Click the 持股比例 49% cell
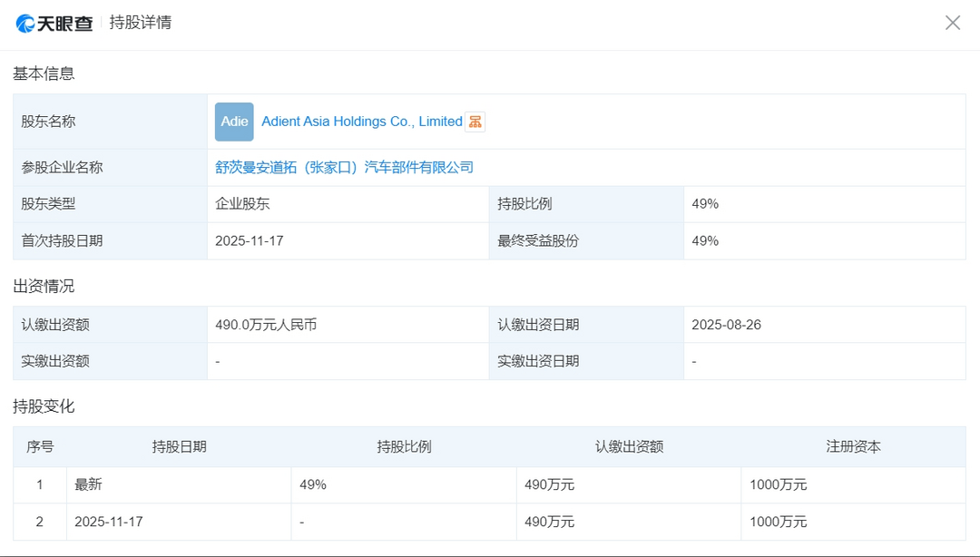 pos(709,203)
